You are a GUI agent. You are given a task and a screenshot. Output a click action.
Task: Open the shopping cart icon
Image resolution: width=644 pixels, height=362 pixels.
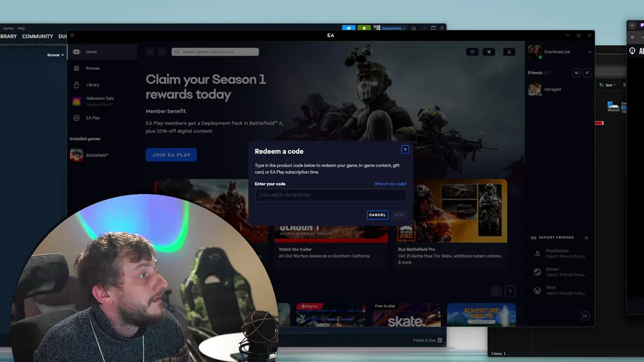click(x=488, y=52)
